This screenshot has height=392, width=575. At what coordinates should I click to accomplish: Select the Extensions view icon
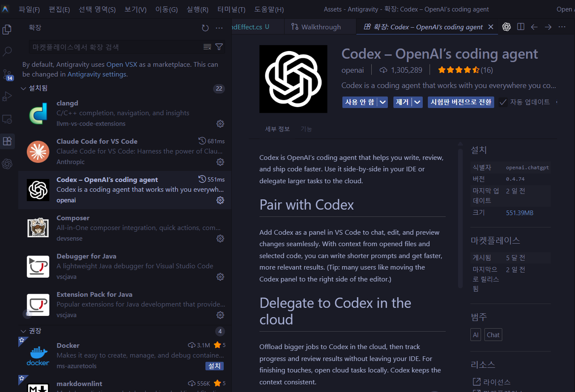(7, 141)
